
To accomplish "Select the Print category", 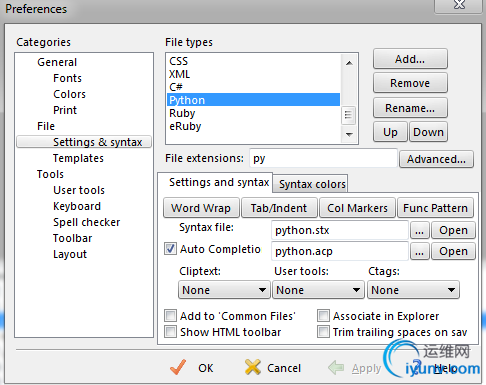I will 65,110.
